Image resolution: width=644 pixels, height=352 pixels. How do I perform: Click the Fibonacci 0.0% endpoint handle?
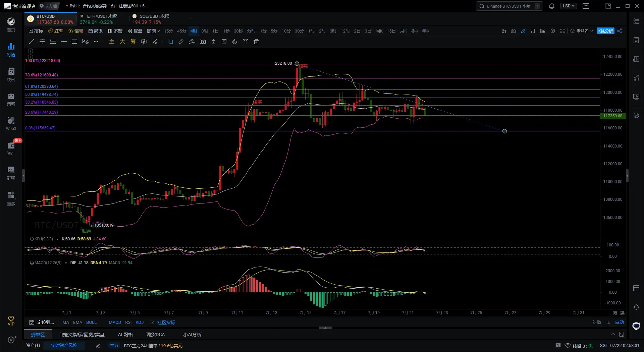(504, 131)
